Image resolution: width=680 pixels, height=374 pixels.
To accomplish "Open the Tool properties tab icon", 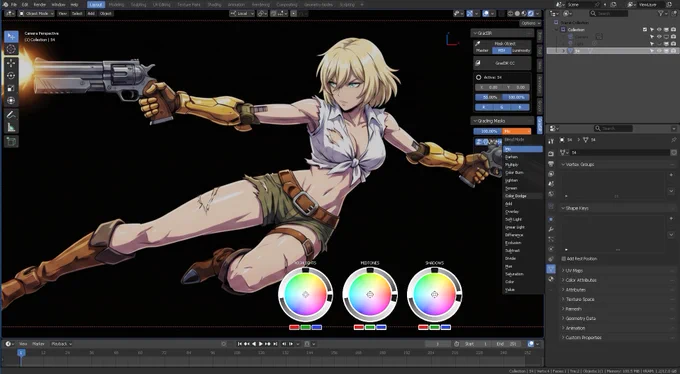I will tap(551, 141).
